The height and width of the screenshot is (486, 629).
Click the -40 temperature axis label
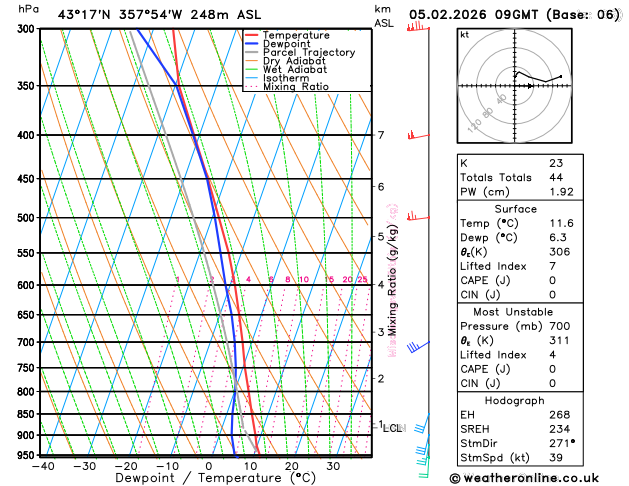point(43,466)
